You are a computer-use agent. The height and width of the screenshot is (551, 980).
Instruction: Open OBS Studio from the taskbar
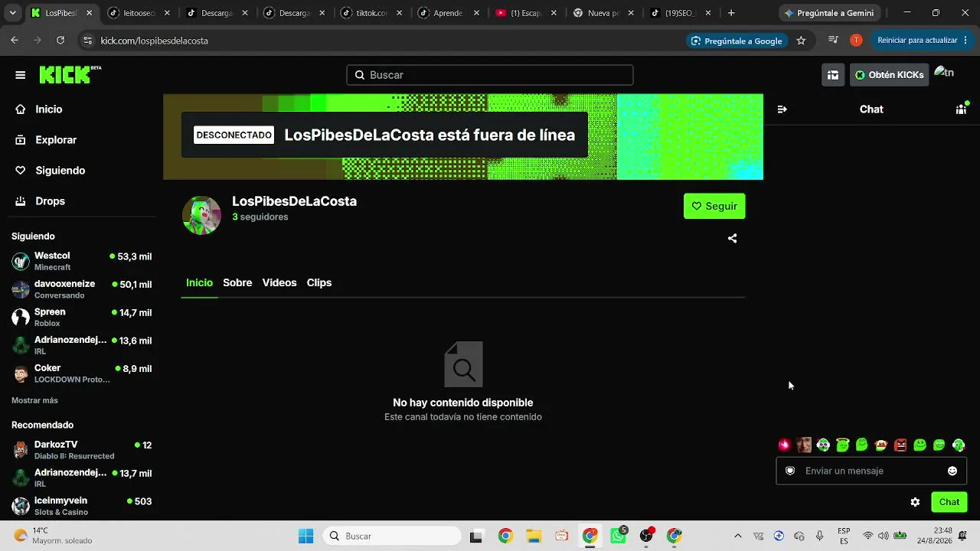click(x=646, y=536)
